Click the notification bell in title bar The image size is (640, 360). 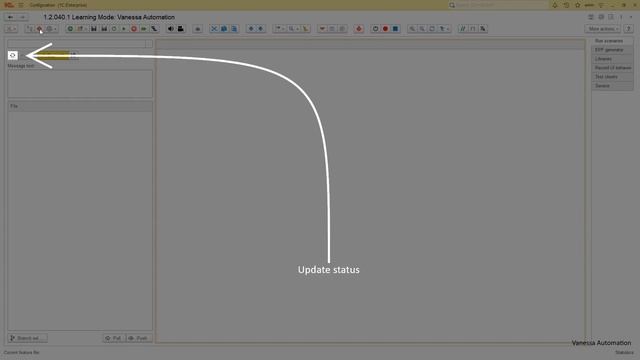point(555,5)
